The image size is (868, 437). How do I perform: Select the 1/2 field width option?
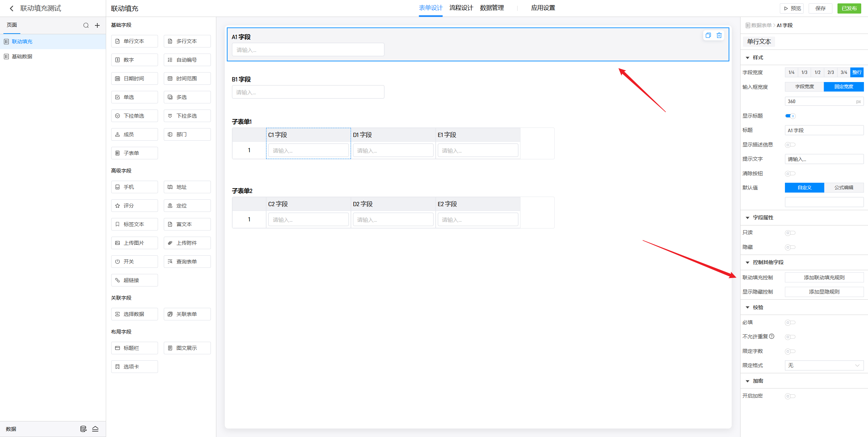click(x=817, y=72)
